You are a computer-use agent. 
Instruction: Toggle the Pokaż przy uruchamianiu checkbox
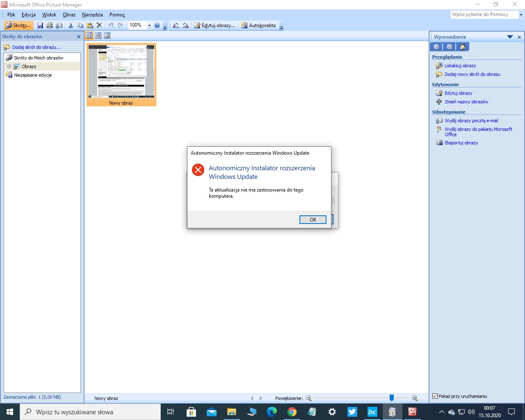click(435, 396)
